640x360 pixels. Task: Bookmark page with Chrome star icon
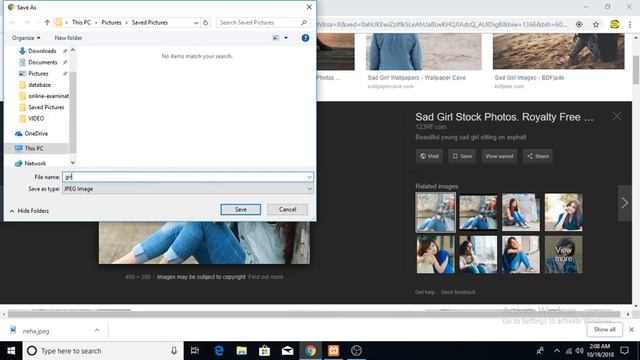coord(596,24)
